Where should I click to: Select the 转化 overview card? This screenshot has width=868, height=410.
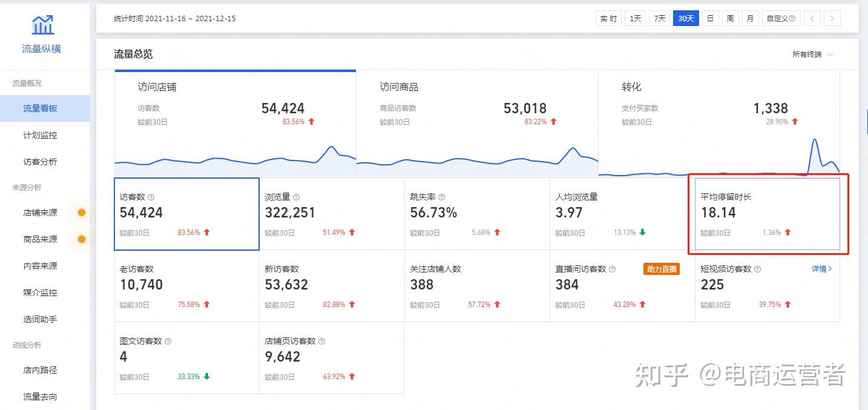pyautogui.click(x=719, y=124)
